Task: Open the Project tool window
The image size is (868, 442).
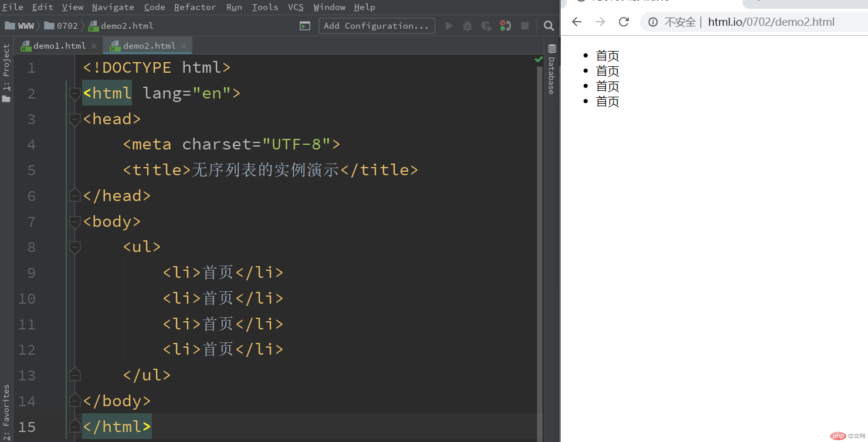Action: 6,73
